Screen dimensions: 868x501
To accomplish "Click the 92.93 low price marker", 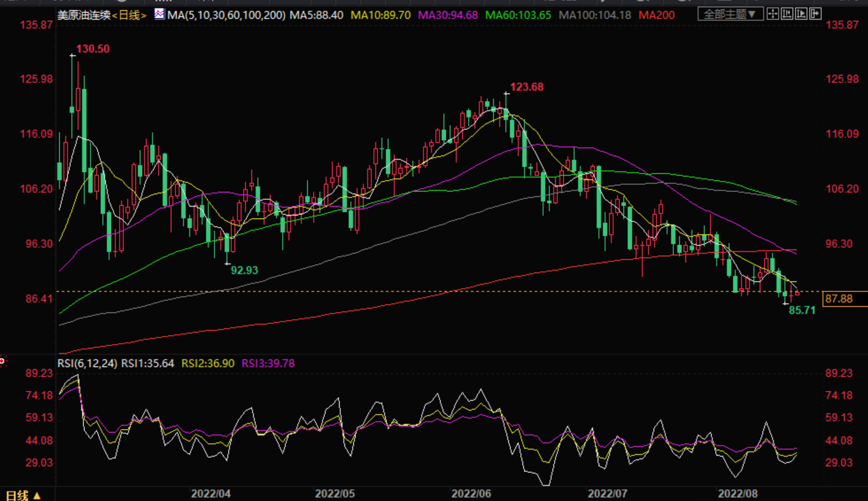I will coord(244,270).
